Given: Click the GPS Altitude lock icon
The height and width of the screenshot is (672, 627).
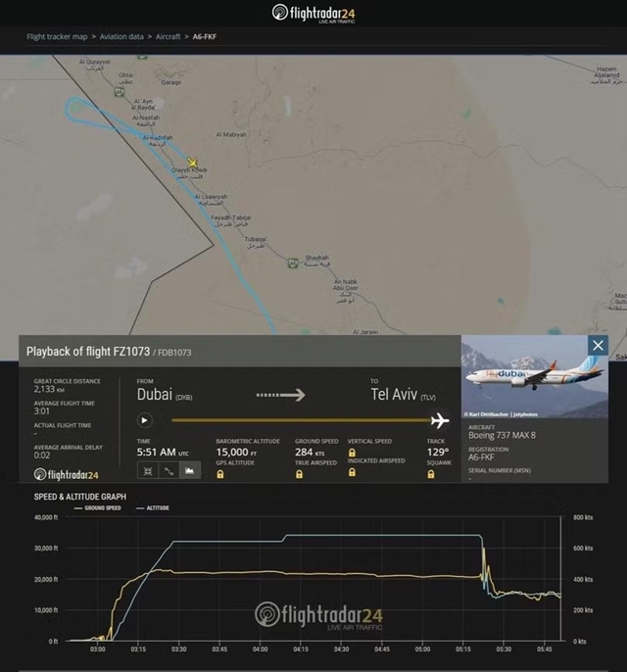Looking at the screenshot, I should (220, 474).
